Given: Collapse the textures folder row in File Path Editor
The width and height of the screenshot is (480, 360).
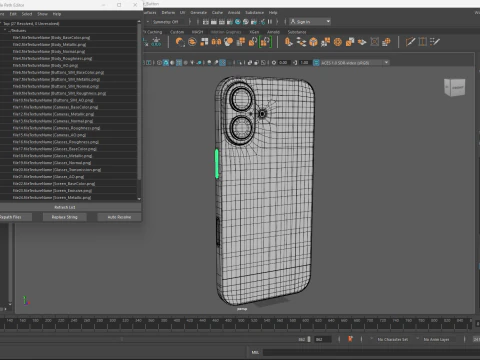Looking at the screenshot, I should 5,30.
